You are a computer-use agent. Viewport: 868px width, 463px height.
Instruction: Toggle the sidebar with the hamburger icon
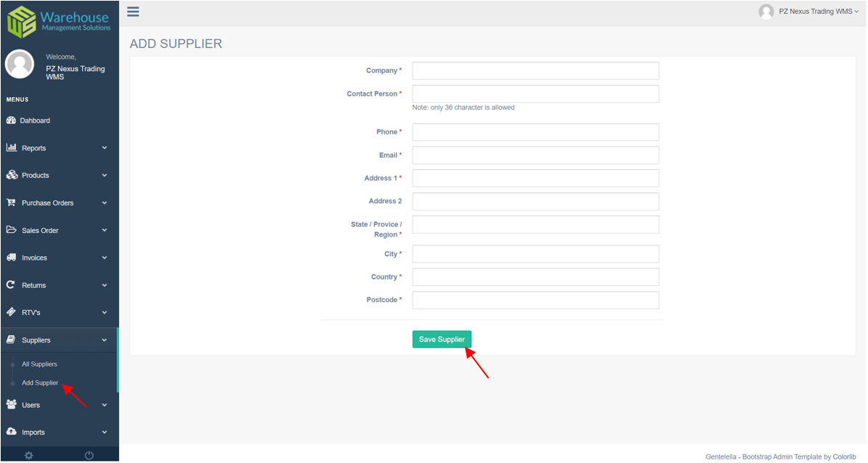pyautogui.click(x=133, y=12)
